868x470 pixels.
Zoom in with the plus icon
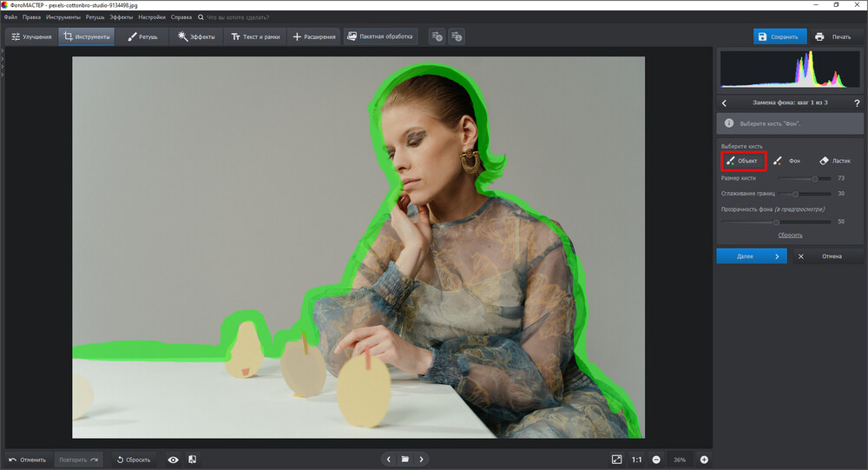tap(704, 459)
